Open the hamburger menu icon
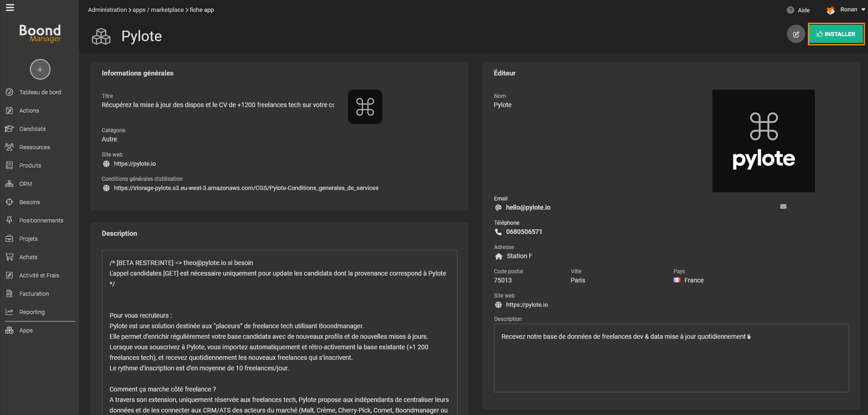Image resolution: width=868 pixels, height=415 pixels. 10,7
